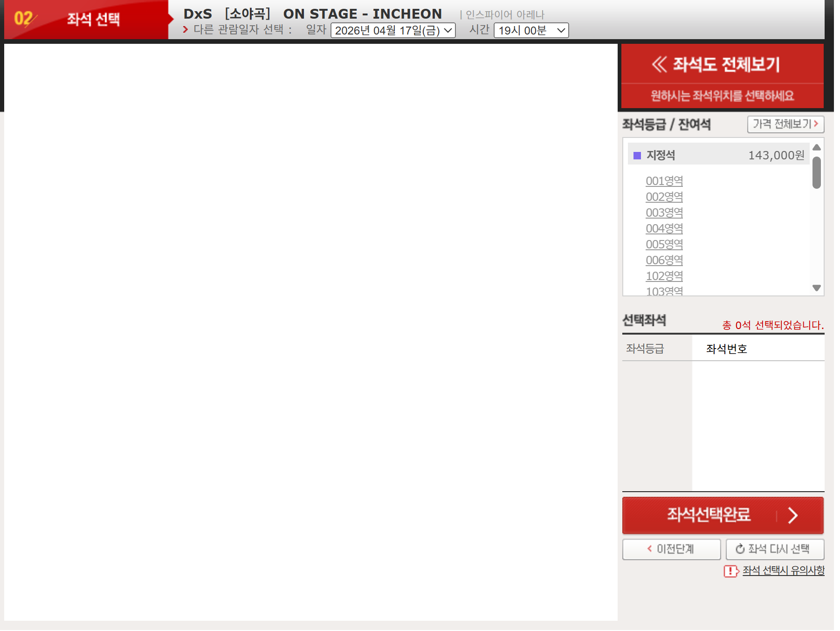Select the 002영역 seating zone
Image resolution: width=840 pixels, height=631 pixels.
click(x=664, y=197)
